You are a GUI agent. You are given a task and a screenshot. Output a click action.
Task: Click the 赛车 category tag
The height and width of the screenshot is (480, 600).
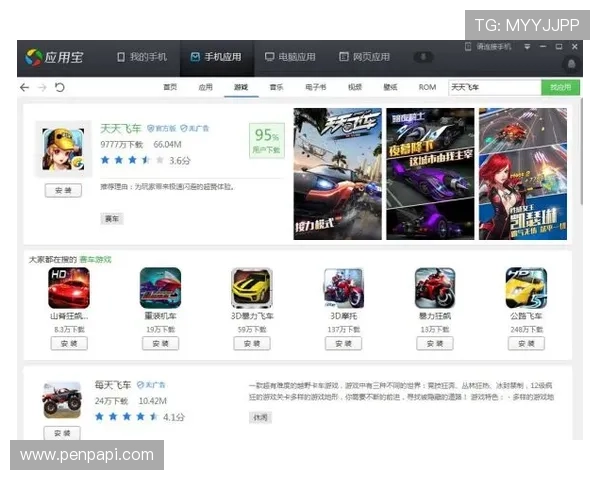112,219
